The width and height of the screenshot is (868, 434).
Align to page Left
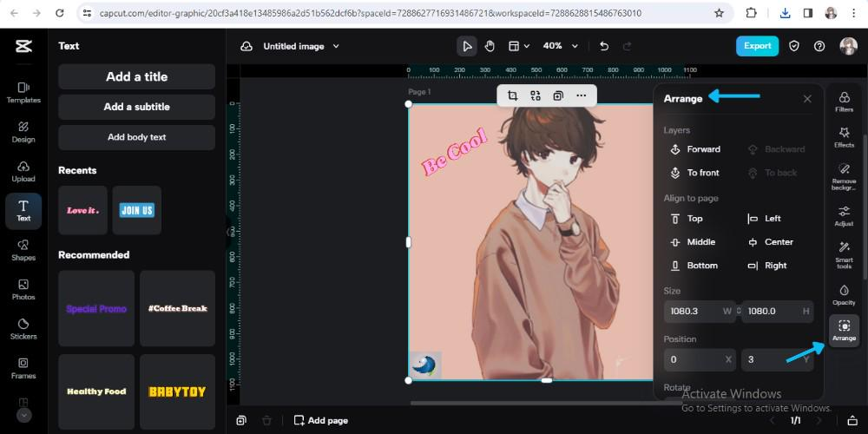click(764, 219)
